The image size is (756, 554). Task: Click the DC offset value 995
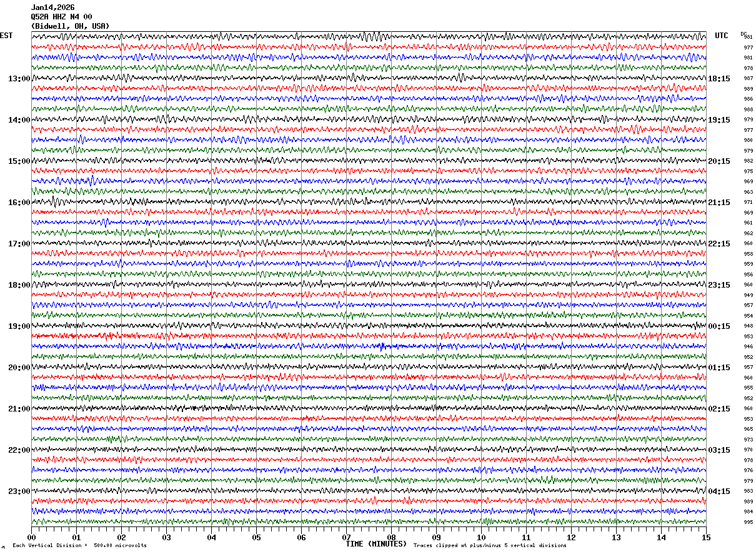(748, 522)
